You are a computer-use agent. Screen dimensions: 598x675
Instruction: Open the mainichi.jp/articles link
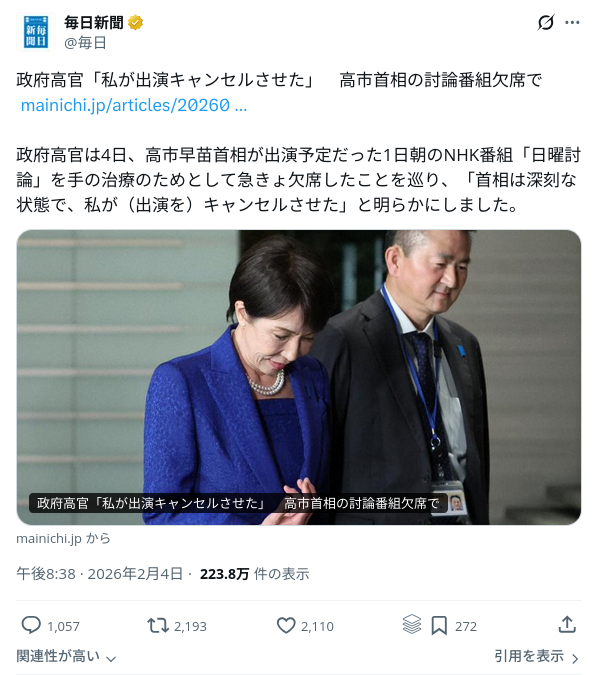click(x=133, y=105)
